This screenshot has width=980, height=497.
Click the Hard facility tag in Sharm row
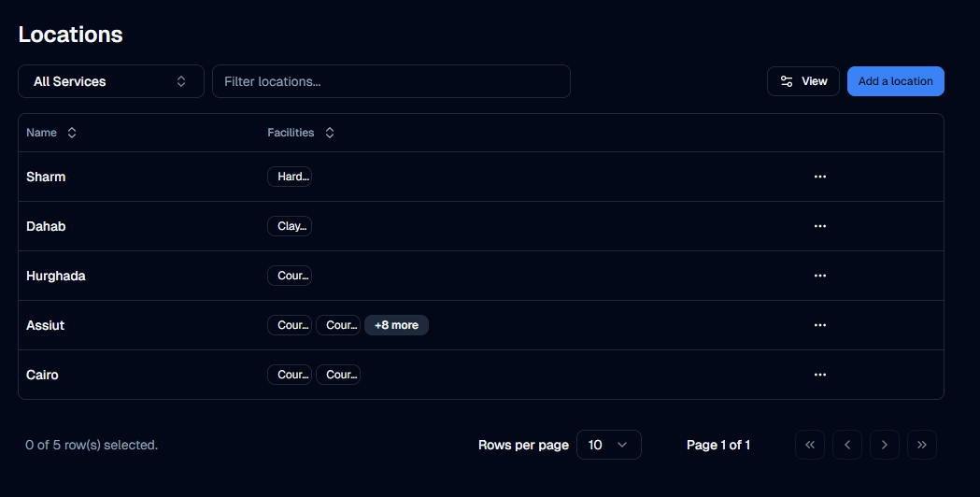(x=290, y=177)
